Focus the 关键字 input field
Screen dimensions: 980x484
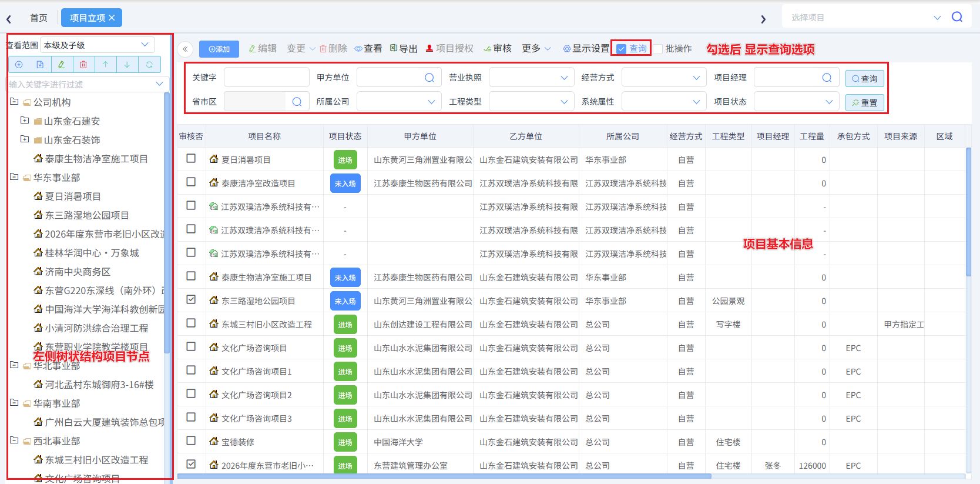click(x=267, y=78)
